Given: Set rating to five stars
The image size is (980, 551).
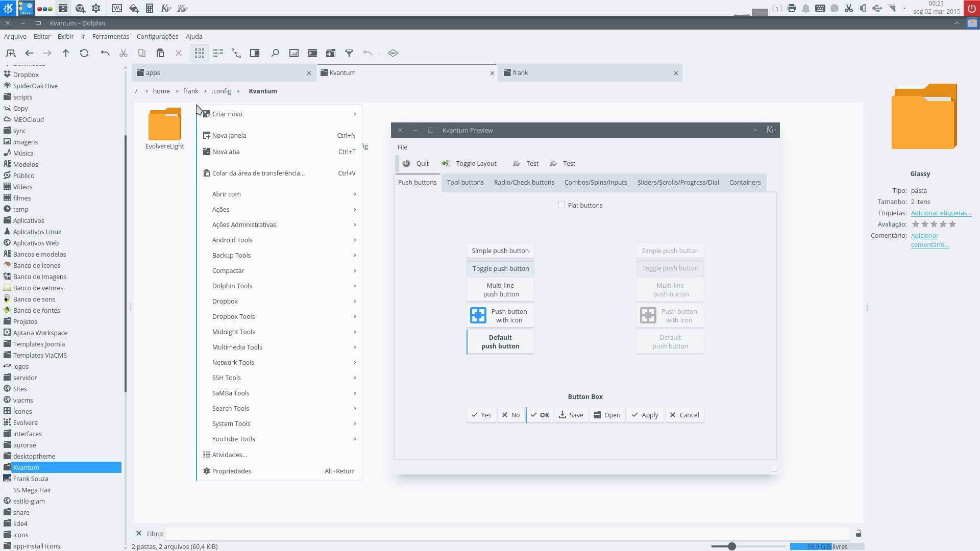Looking at the screenshot, I should 952,224.
